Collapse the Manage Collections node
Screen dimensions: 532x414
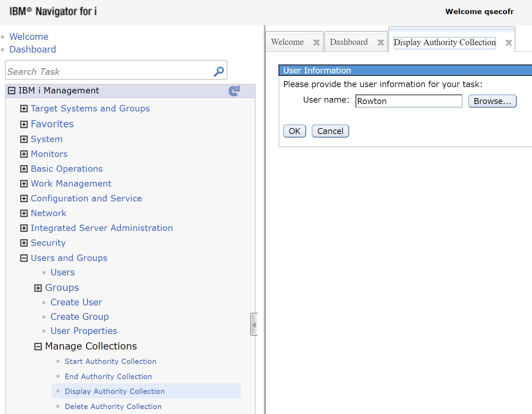tap(38, 347)
